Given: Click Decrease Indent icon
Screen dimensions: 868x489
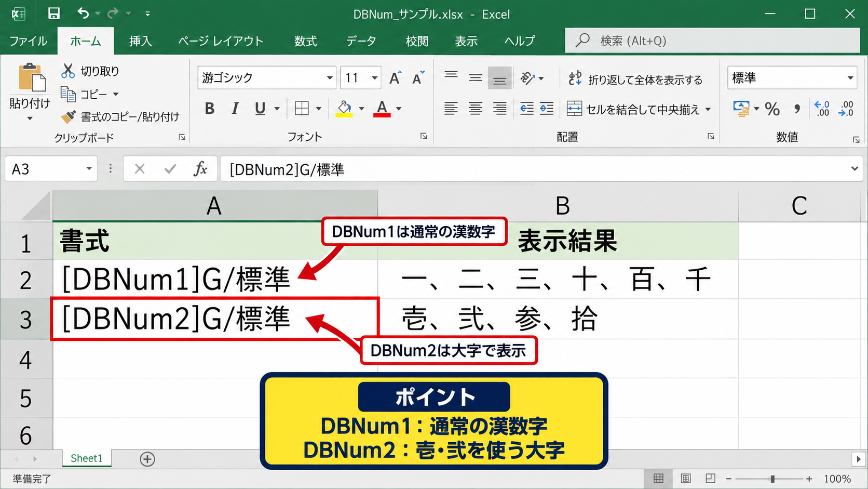Looking at the screenshot, I should pyautogui.click(x=527, y=109).
